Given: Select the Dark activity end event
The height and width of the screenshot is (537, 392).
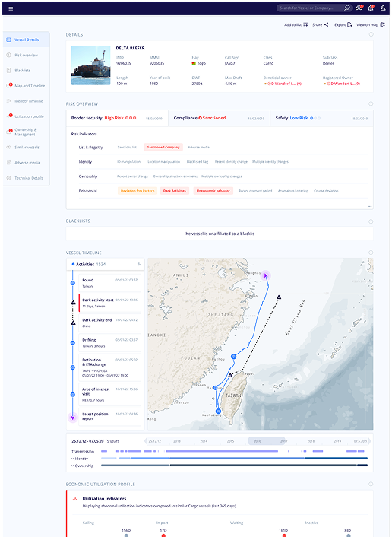Looking at the screenshot, I should click(x=110, y=323).
